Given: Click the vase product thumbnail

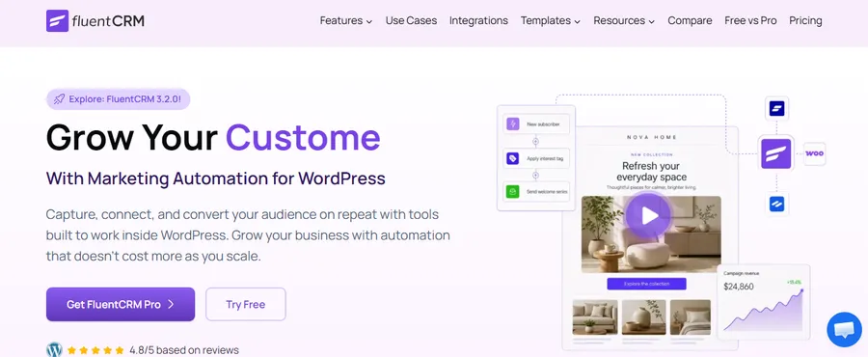Looking at the screenshot, I should pyautogui.click(x=643, y=317).
